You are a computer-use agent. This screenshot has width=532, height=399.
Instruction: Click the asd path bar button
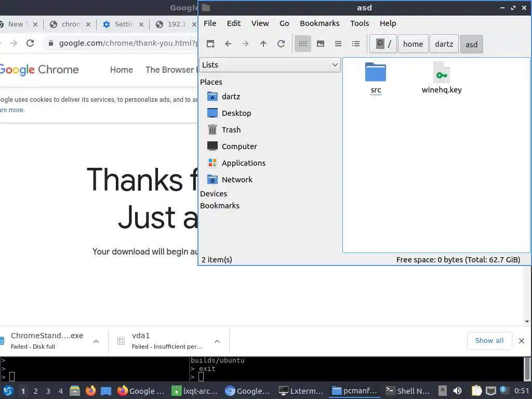click(x=471, y=44)
